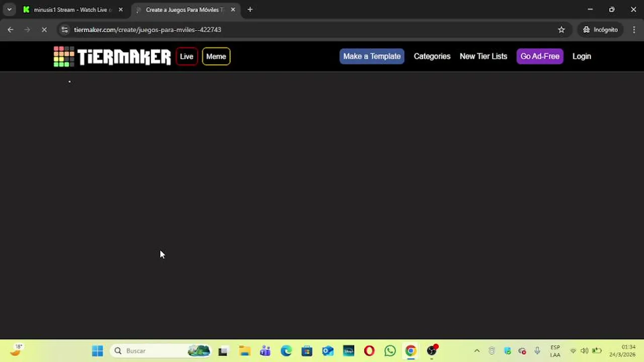
Task: Open the battery status tray icon
Action: 597,351
